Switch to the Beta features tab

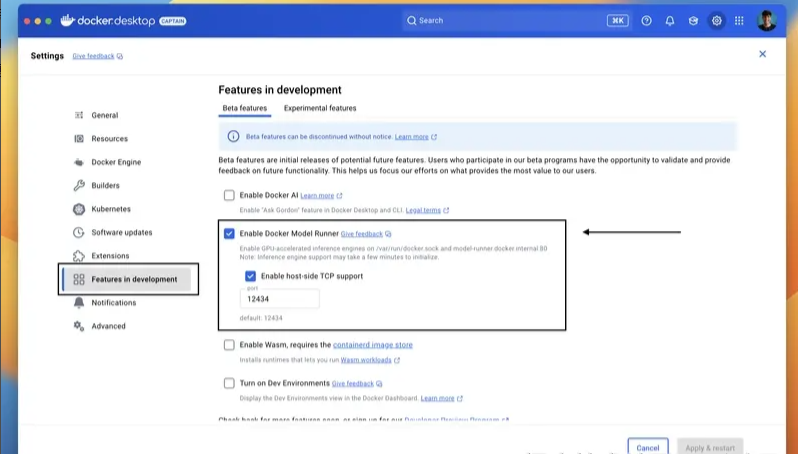tap(245, 108)
